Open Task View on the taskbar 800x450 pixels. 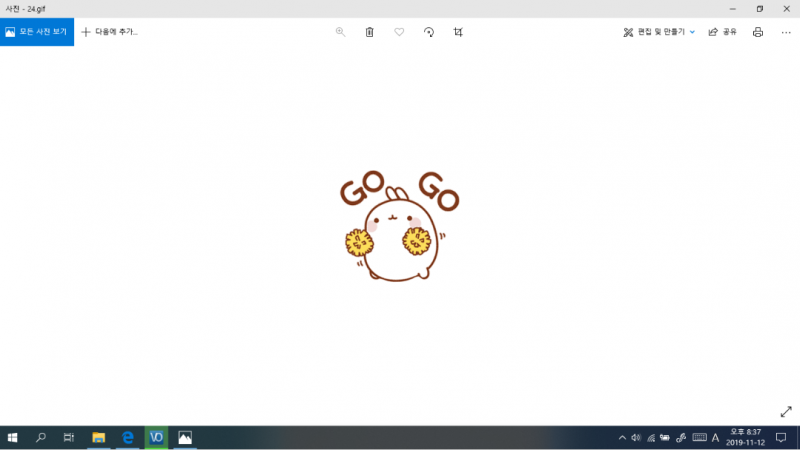[69, 438]
